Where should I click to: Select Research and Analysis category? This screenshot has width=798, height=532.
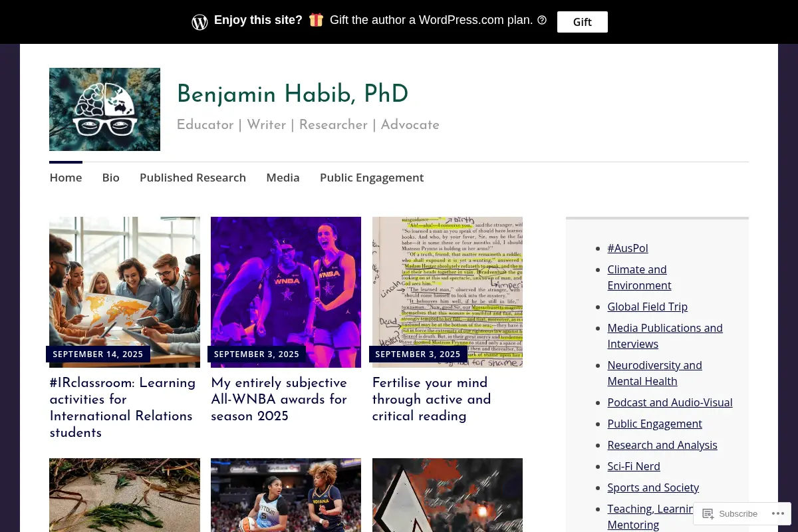[x=662, y=445]
